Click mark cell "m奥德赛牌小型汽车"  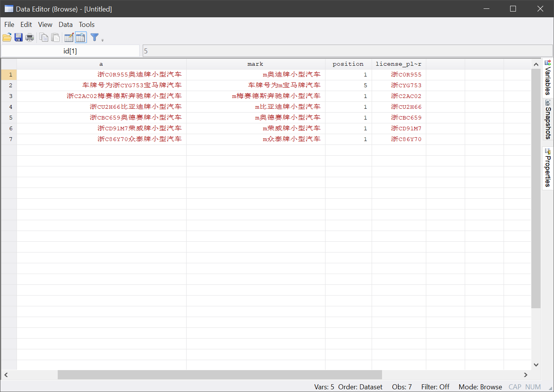pos(256,118)
